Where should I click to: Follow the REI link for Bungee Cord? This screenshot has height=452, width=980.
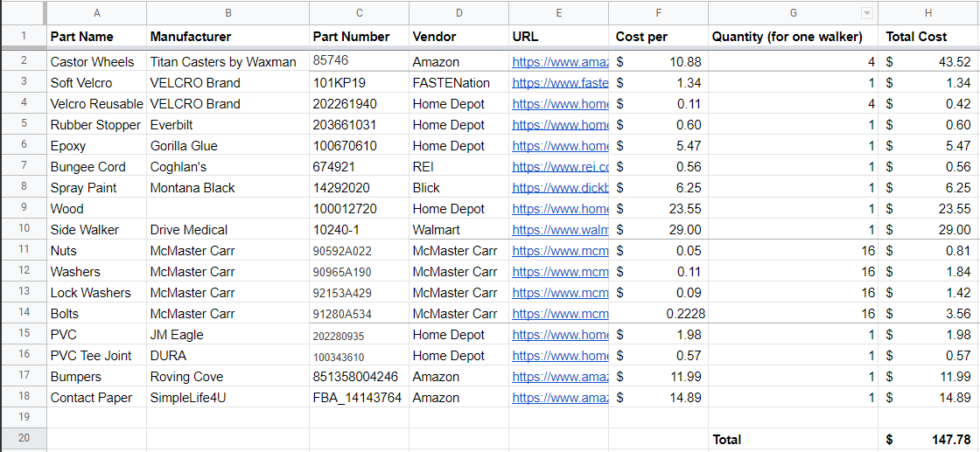tap(560, 167)
